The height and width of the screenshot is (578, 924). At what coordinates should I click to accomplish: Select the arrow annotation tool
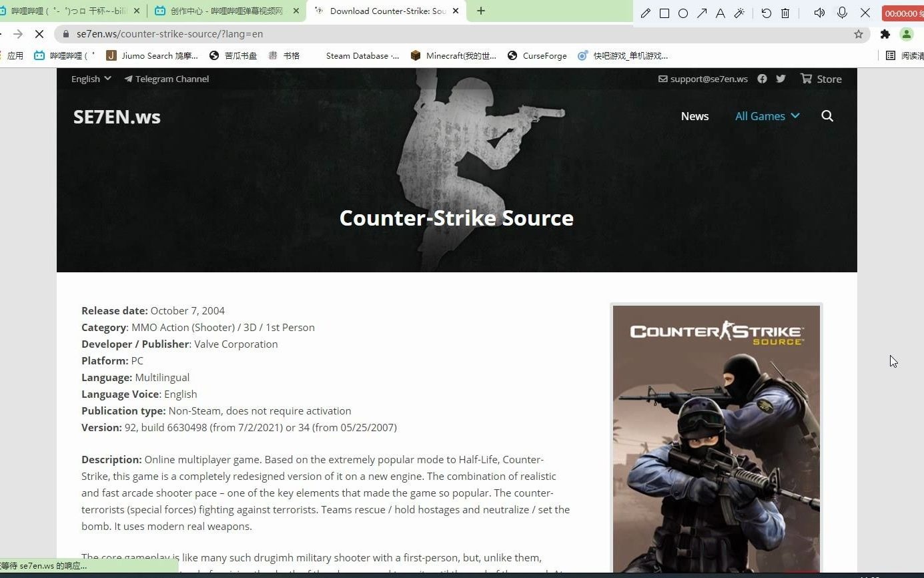tap(702, 13)
